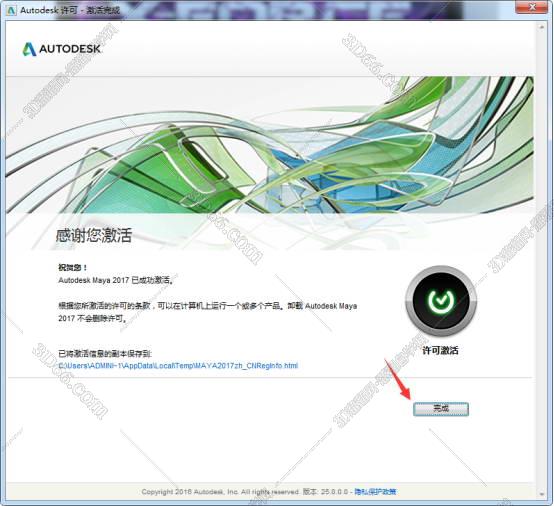
Task: Click the green license activated checkmark icon
Action: pos(441,300)
